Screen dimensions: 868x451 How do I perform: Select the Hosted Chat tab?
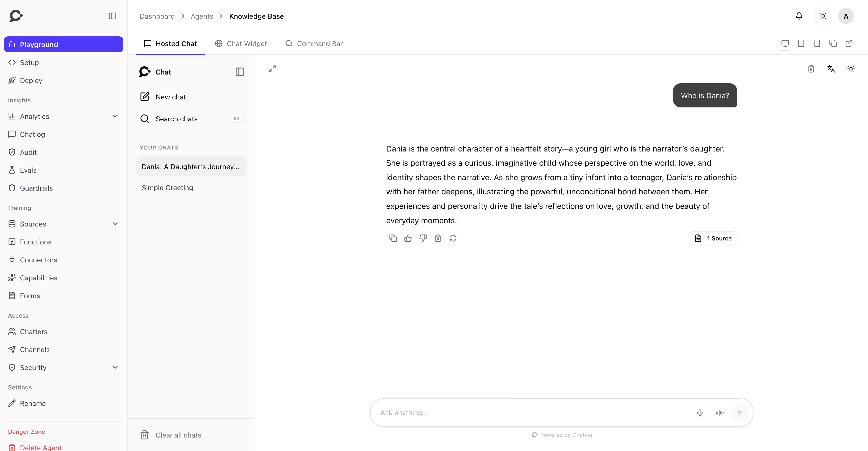pyautogui.click(x=170, y=43)
